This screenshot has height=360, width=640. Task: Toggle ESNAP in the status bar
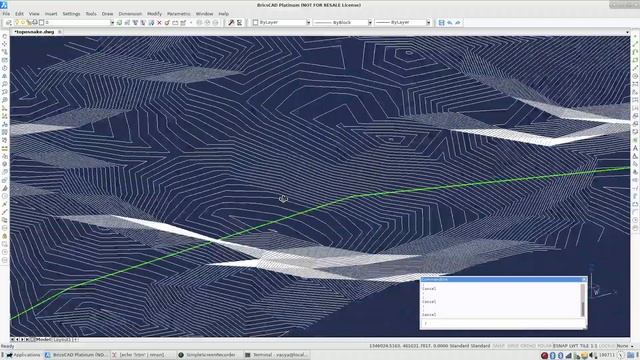coord(560,346)
